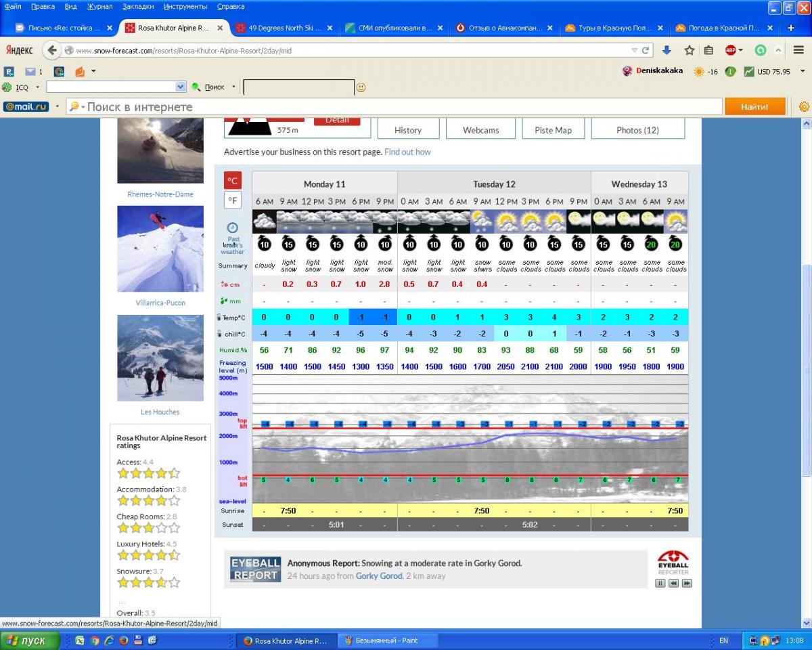Open the Файл menu
Viewport: 812px width, 650px height.
13,7
